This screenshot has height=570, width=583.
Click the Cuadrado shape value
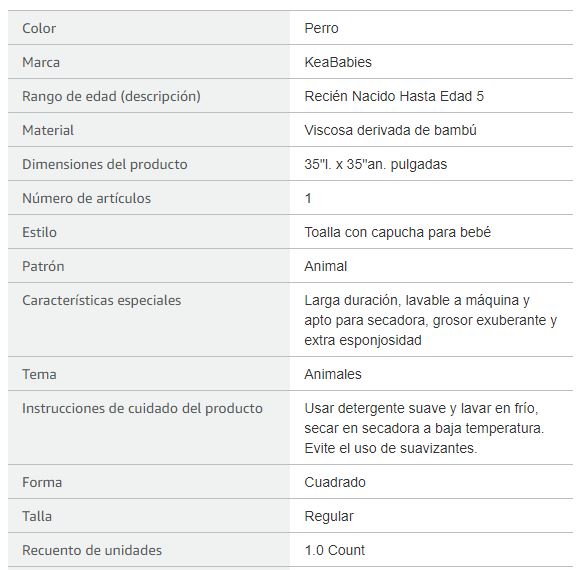click(335, 482)
